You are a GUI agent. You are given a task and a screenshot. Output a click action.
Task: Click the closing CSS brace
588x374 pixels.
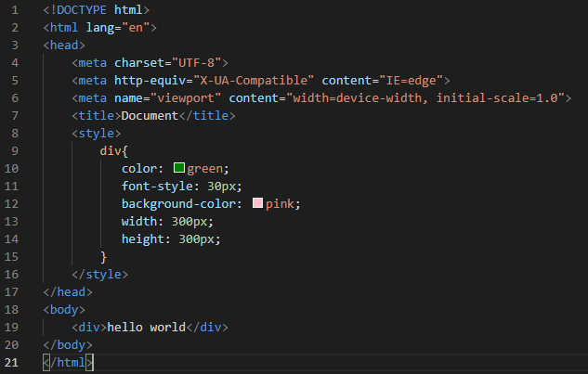pyautogui.click(x=103, y=257)
